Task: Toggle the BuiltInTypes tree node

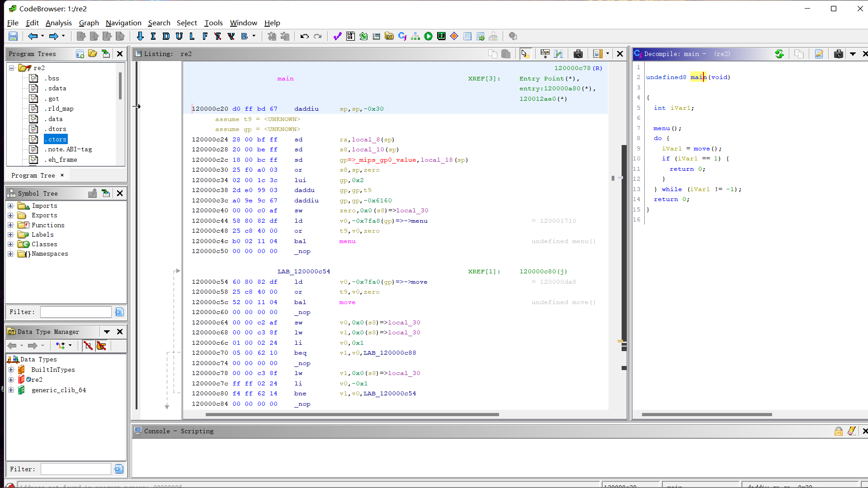Action: (x=11, y=369)
